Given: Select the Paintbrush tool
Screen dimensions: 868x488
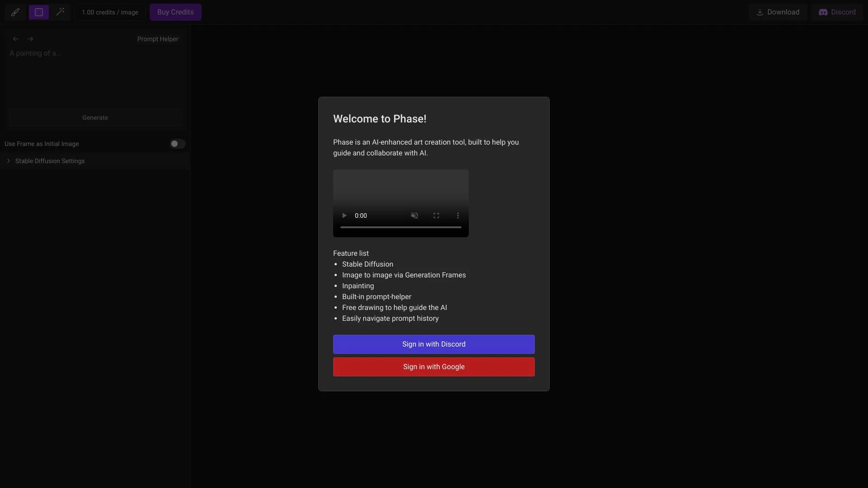Looking at the screenshot, I should pos(15,12).
